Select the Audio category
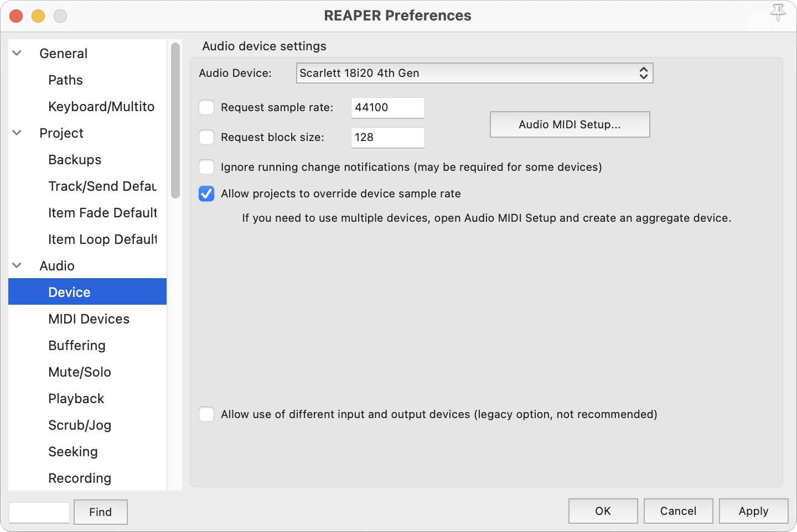 (57, 266)
